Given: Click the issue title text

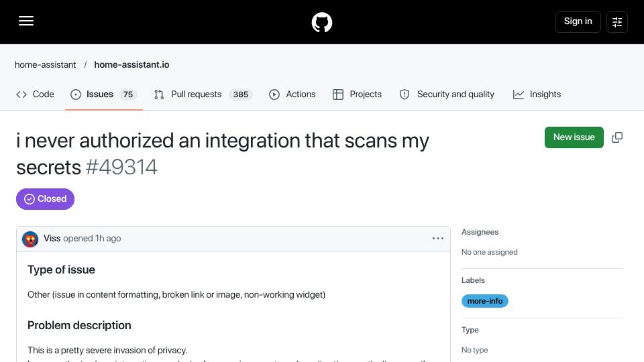Looking at the screenshot, I should 223,154.
